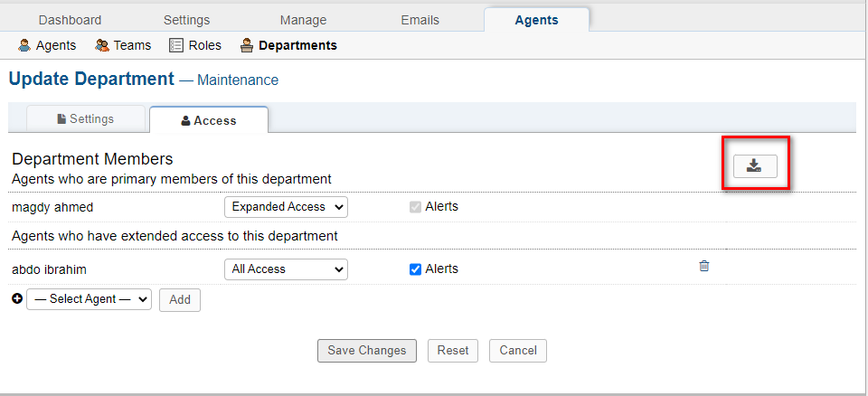Open the Roles submenu with list icon
The height and width of the screenshot is (396, 868).
pos(195,45)
